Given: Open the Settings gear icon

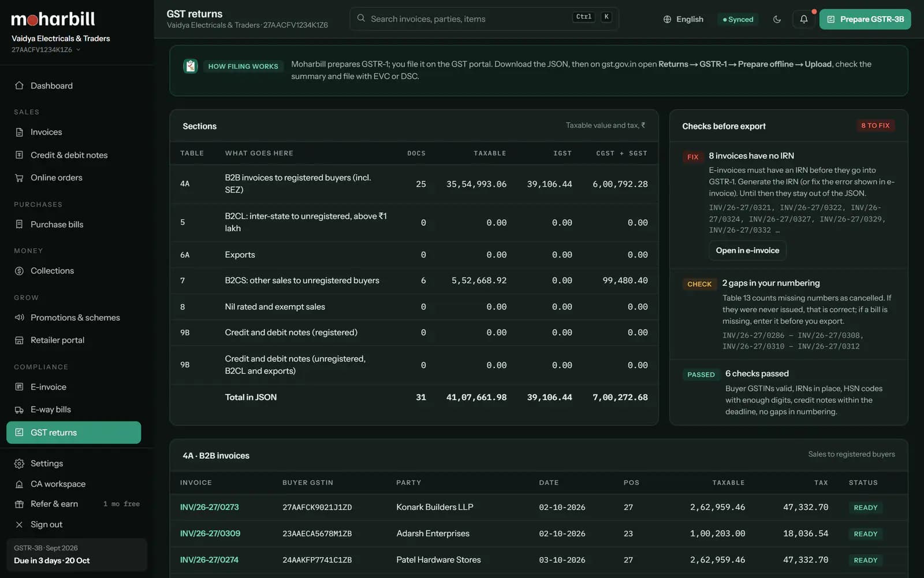Looking at the screenshot, I should pos(19,464).
